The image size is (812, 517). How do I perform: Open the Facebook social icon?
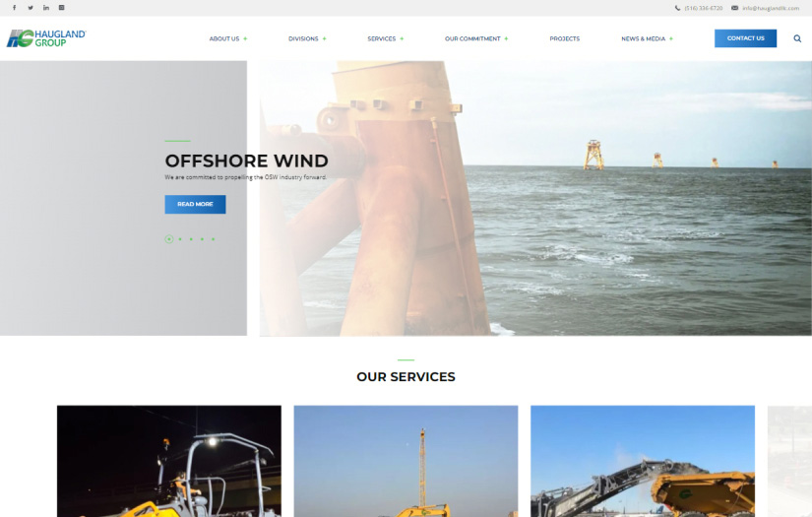point(15,8)
